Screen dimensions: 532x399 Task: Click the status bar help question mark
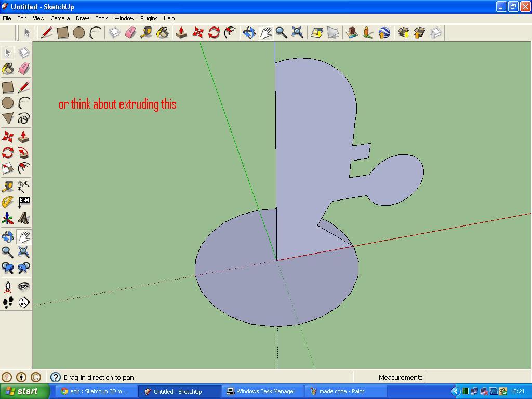point(56,377)
